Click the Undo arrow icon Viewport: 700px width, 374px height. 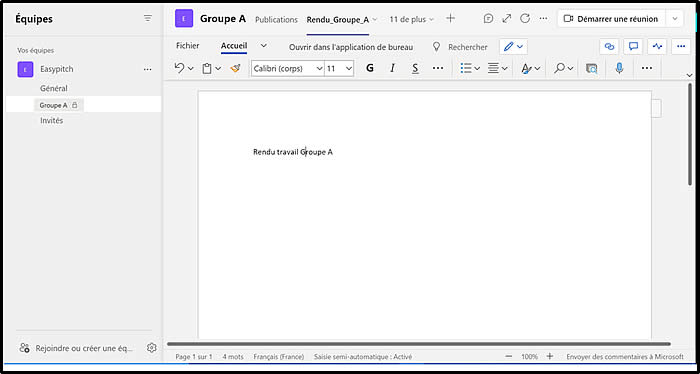[179, 68]
